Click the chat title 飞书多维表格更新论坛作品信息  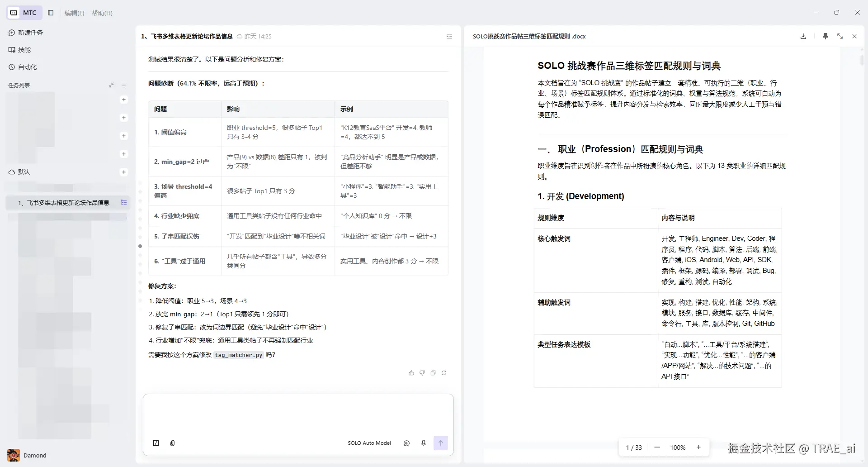[x=187, y=36]
